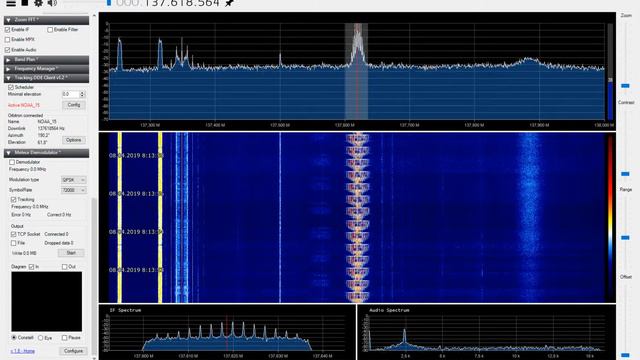Select the Eye radio button

[x=40, y=338]
